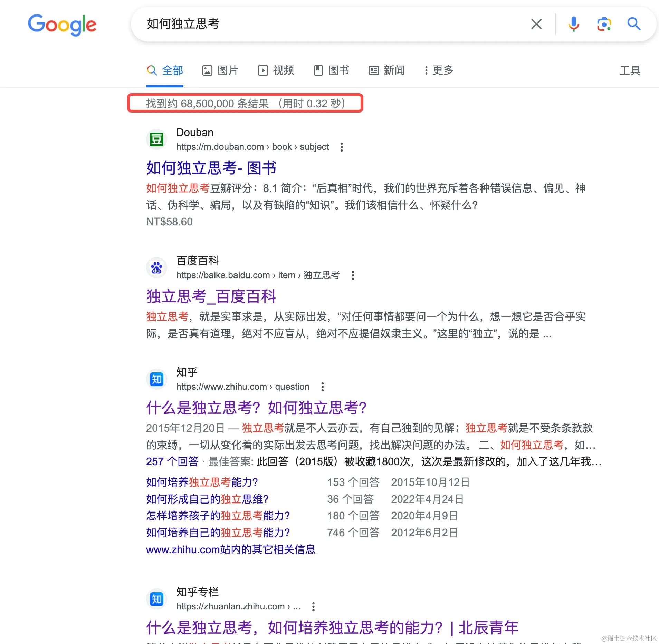
Task: Open the three-dot menu of the zhihu.com question result
Action: coord(322,387)
